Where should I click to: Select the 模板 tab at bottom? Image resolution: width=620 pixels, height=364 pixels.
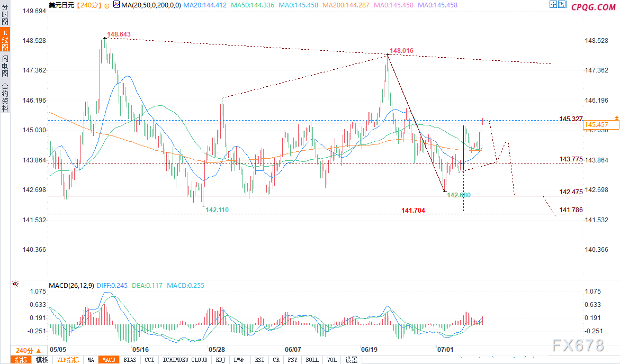click(x=42, y=360)
